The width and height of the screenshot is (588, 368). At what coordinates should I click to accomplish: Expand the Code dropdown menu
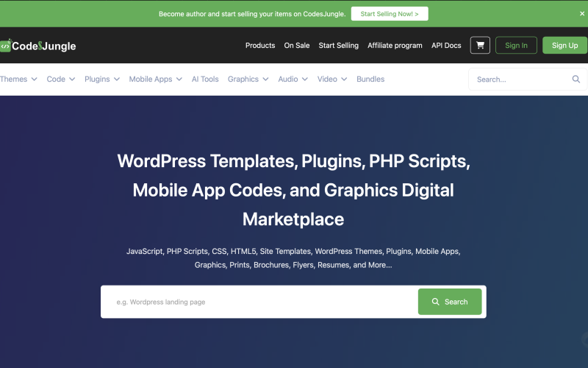[x=61, y=79]
